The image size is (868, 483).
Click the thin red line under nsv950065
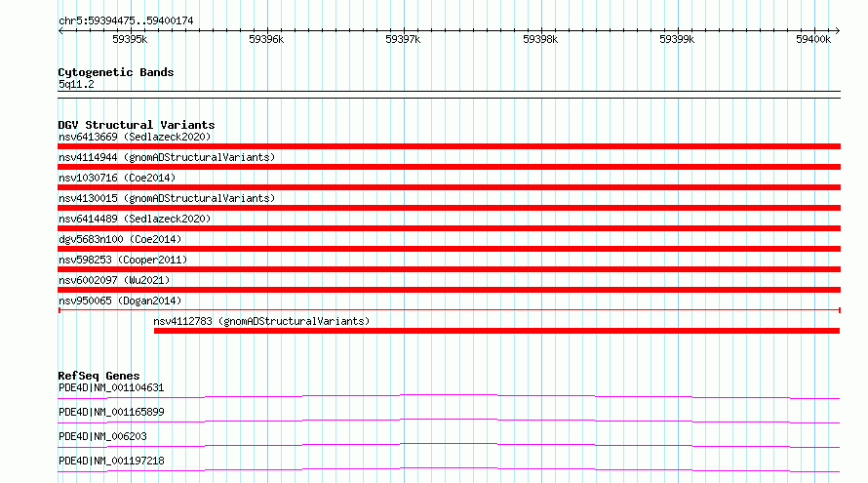(449, 310)
